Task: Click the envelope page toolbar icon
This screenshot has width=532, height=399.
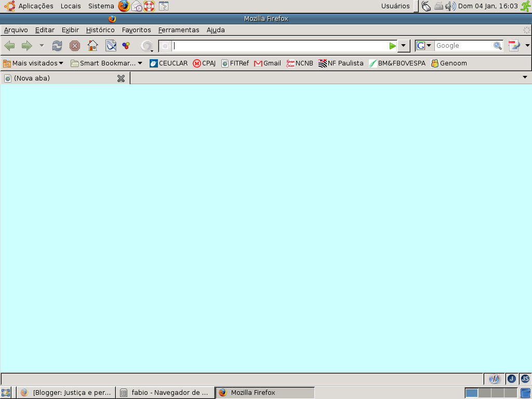Action: pos(111,46)
